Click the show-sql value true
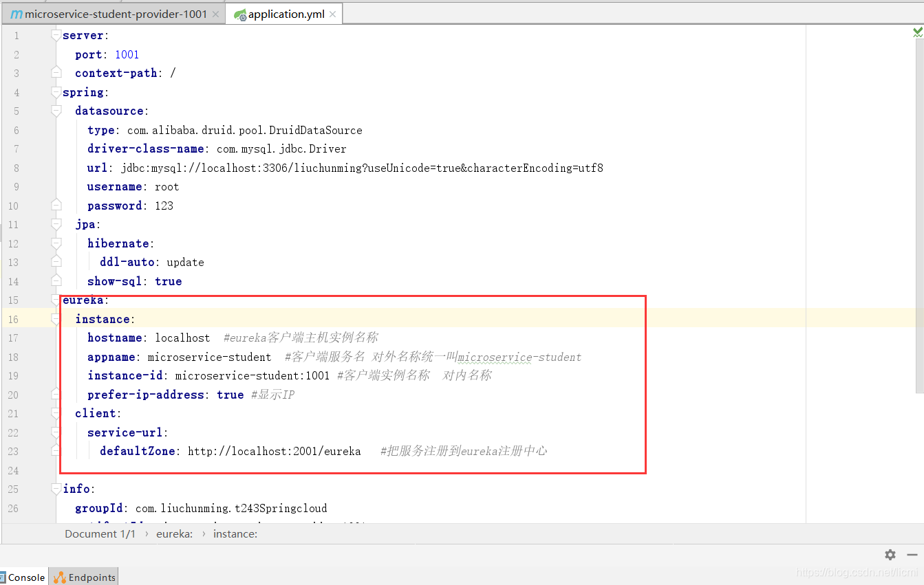Image resolution: width=924 pixels, height=585 pixels. click(x=169, y=281)
